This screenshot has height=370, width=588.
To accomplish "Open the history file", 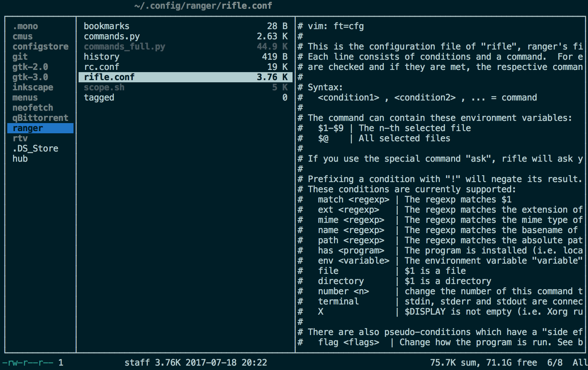I will pos(102,57).
